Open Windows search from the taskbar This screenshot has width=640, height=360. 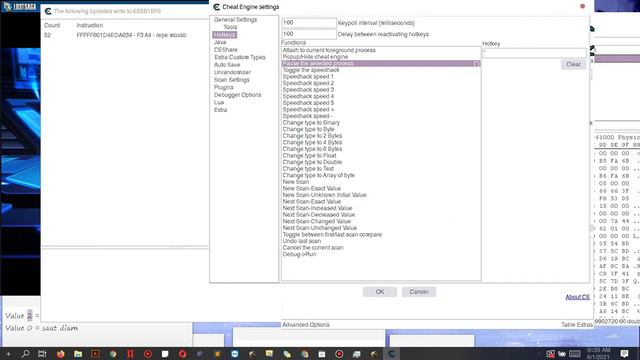click(25, 354)
